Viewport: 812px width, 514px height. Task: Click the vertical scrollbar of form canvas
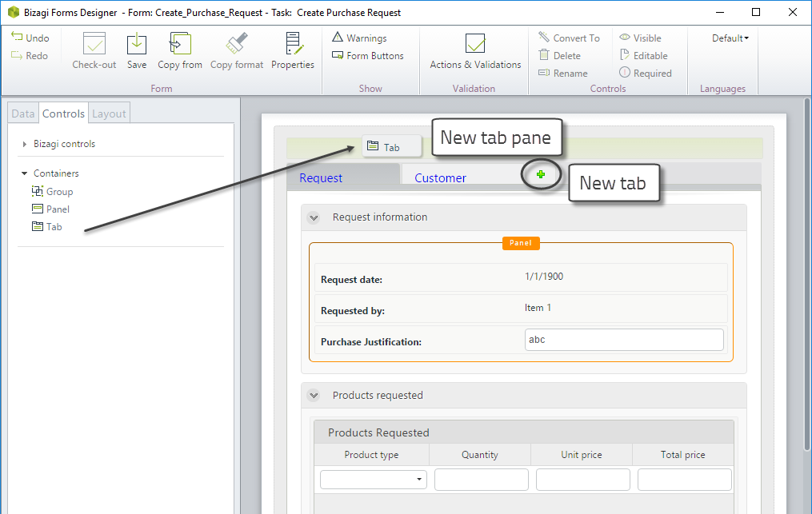point(807,274)
